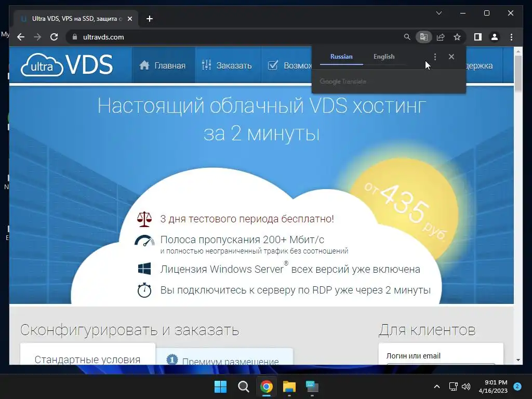Click the stopwatch RDP icon
This screenshot has width=532, height=399.
(144, 290)
